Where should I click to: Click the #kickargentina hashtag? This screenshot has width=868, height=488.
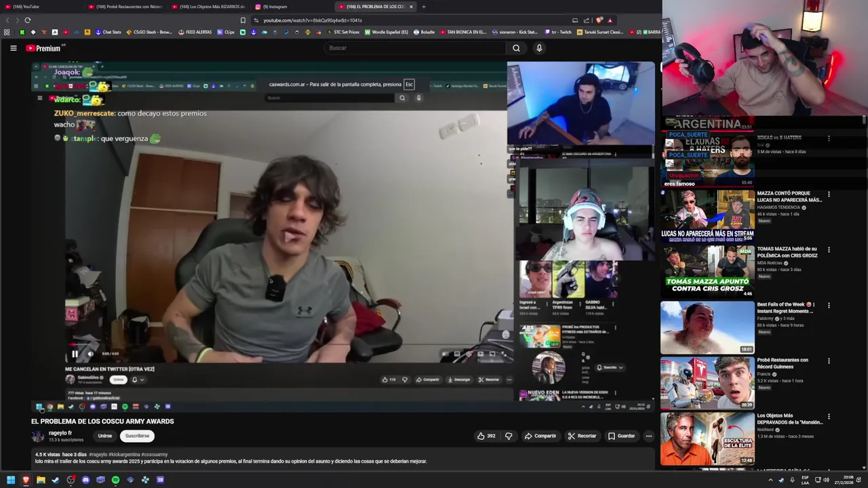point(124,455)
